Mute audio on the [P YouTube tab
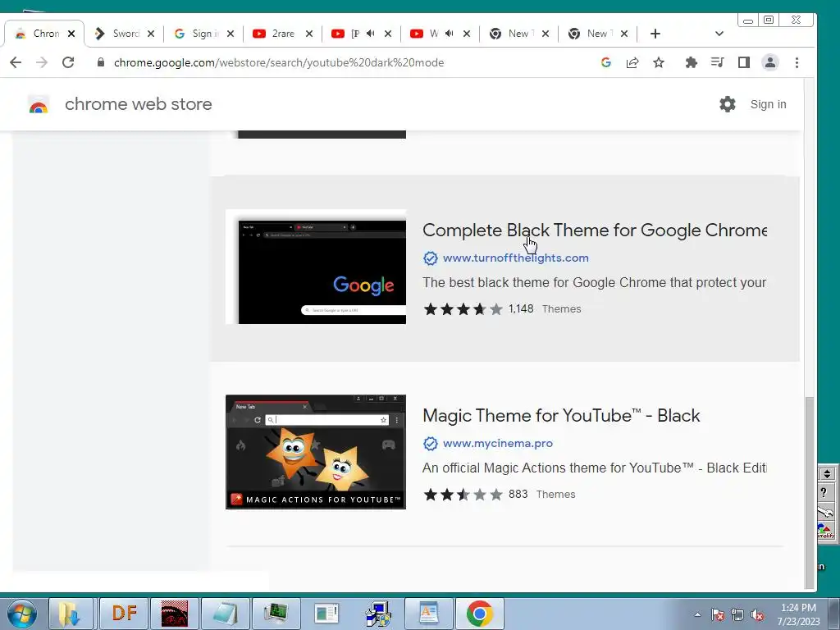The height and width of the screenshot is (630, 840). click(x=371, y=33)
